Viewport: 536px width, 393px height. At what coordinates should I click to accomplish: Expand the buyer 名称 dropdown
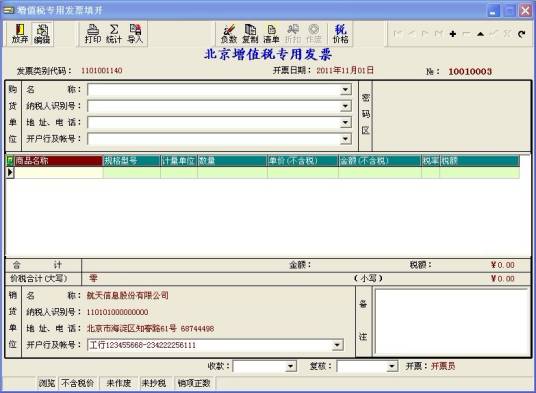[x=346, y=90]
